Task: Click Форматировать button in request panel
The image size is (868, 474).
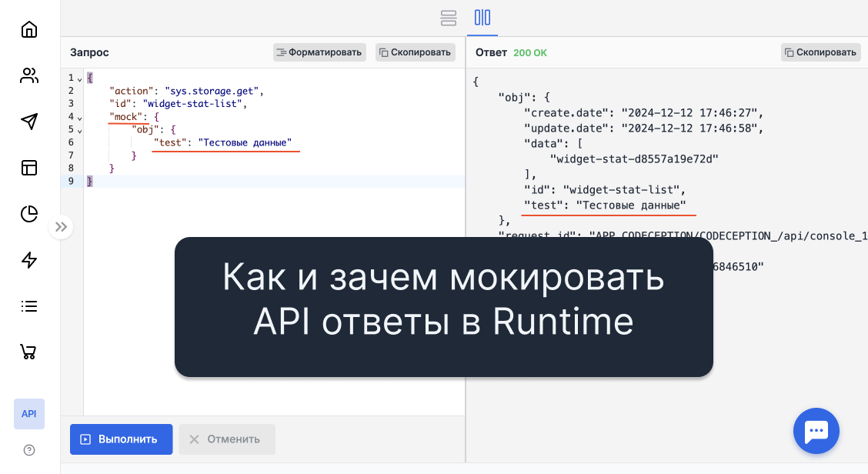Action: pos(319,52)
